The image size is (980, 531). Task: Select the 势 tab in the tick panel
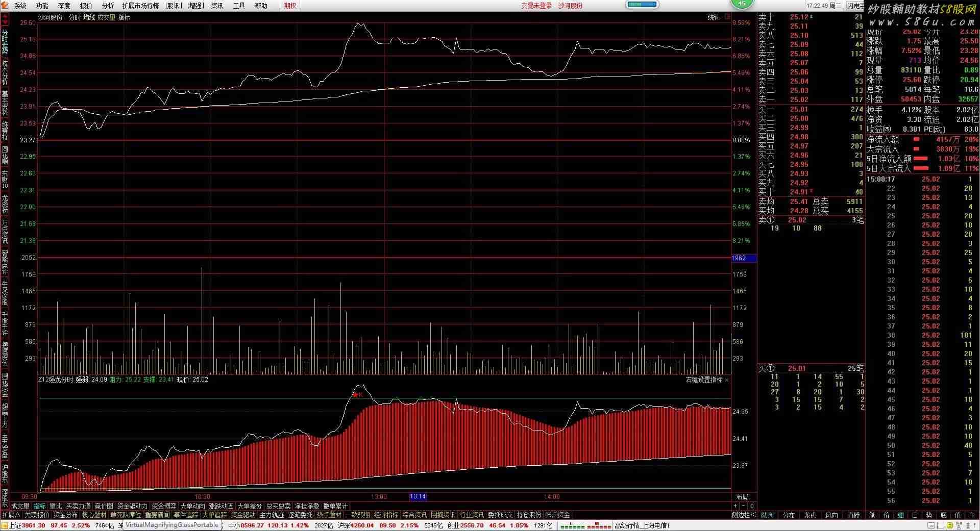point(929,515)
